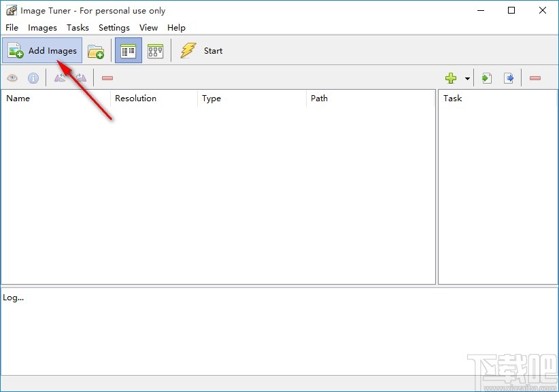Switch to details list view
The height and width of the screenshot is (392, 559).
tap(129, 50)
